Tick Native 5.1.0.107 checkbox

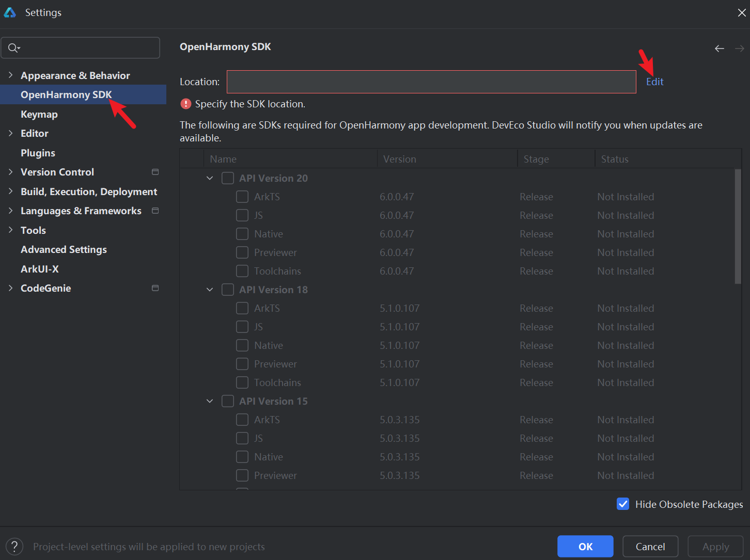[x=242, y=345]
